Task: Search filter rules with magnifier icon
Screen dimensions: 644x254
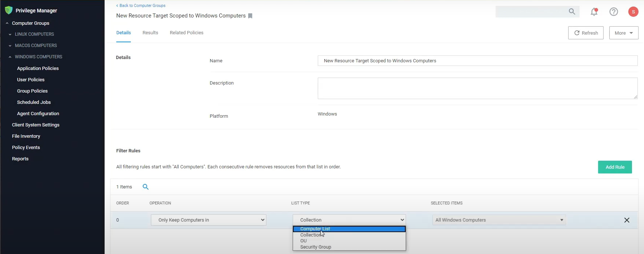Action: [x=145, y=187]
